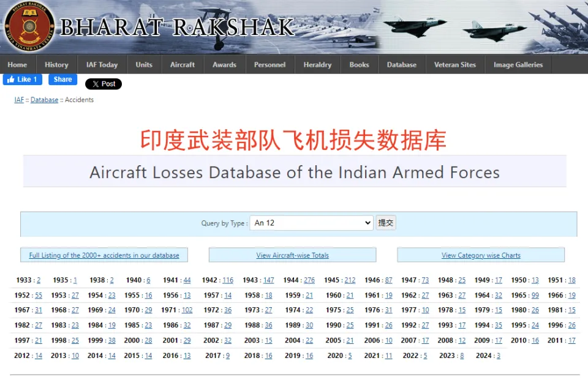The height and width of the screenshot is (380, 588).
Task: Open Full Listing of the 2000+ accidents
Action: (x=104, y=255)
